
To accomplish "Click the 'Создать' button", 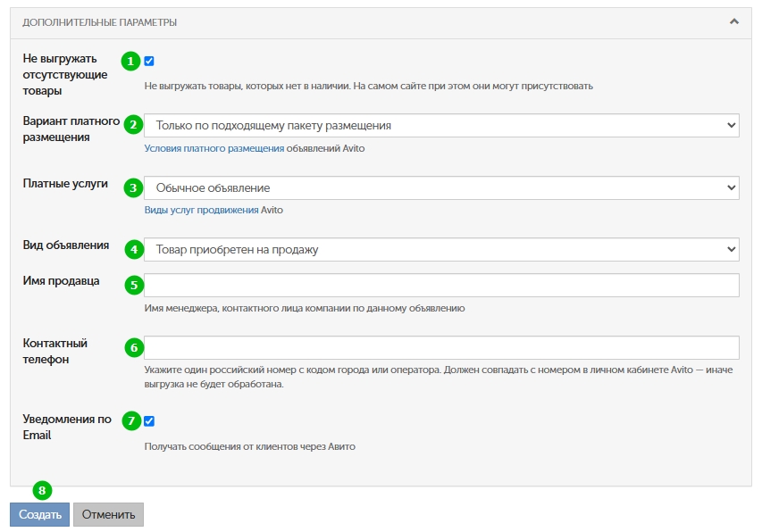I will point(40,514).
